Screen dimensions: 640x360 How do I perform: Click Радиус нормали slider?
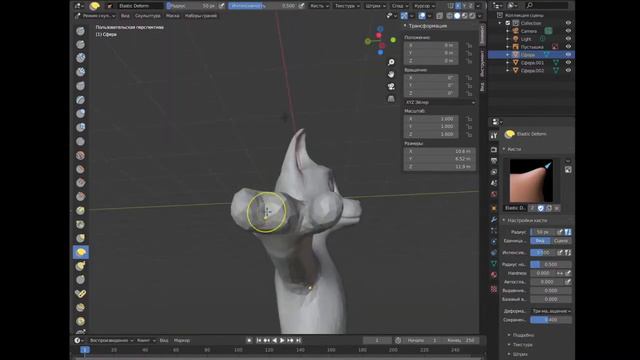coord(551,264)
